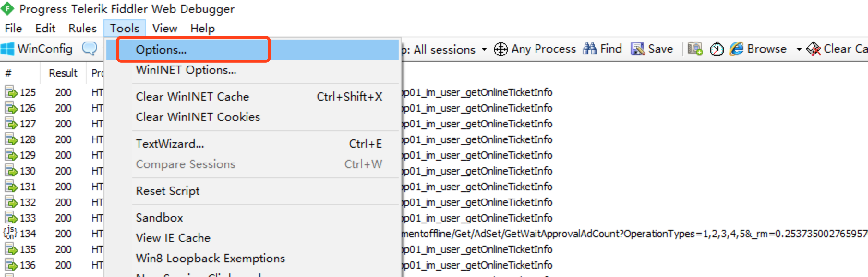Click the Any Process crosshair target icon

coord(500,49)
